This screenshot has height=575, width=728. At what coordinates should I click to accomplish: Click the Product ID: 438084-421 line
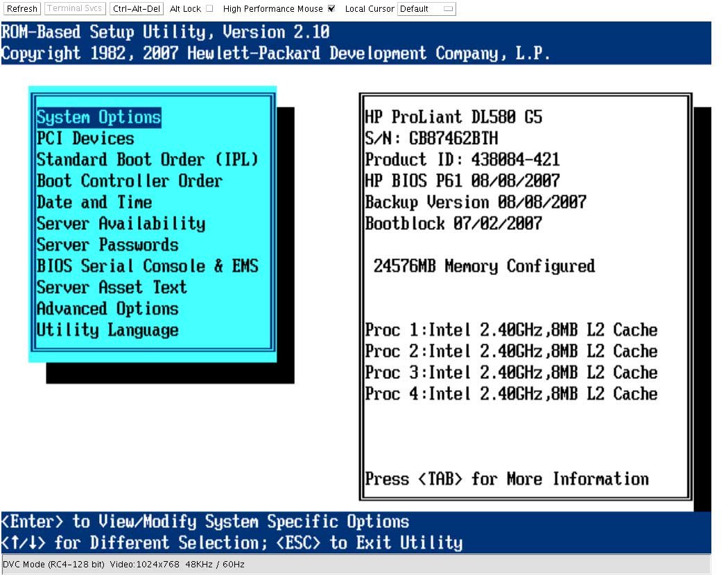[462, 159]
